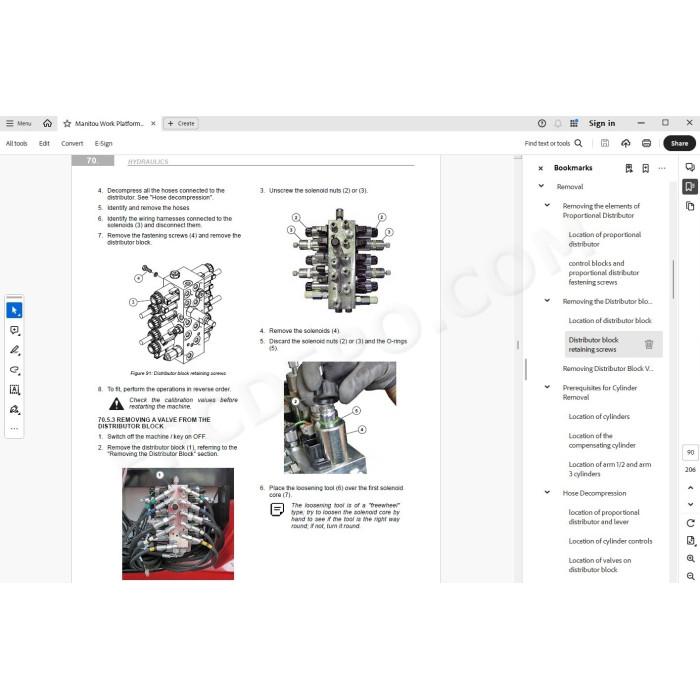Open Location of valves on distributor block bookmark
The width and height of the screenshot is (700, 700).
click(600, 565)
